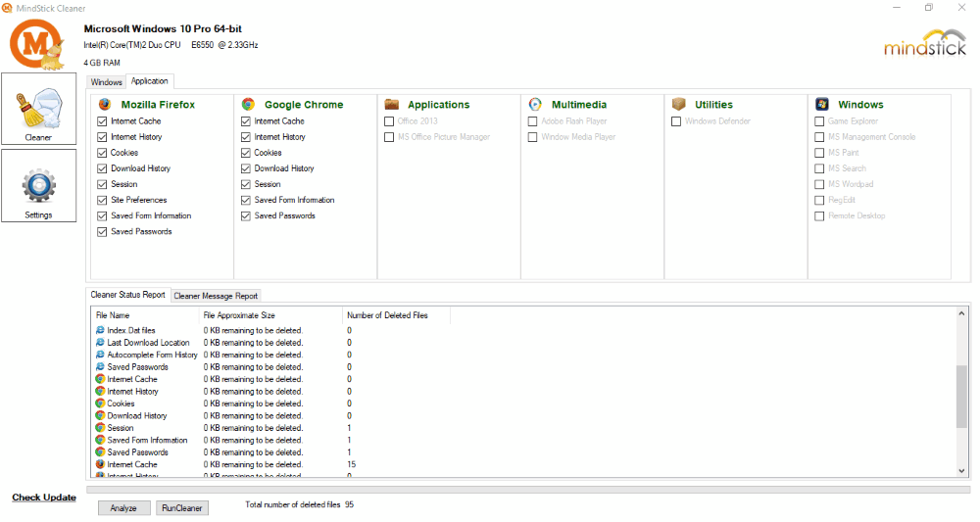This screenshot has height=522, width=980.
Task: Click the Chrome icon beside Download History row
Action: point(100,416)
